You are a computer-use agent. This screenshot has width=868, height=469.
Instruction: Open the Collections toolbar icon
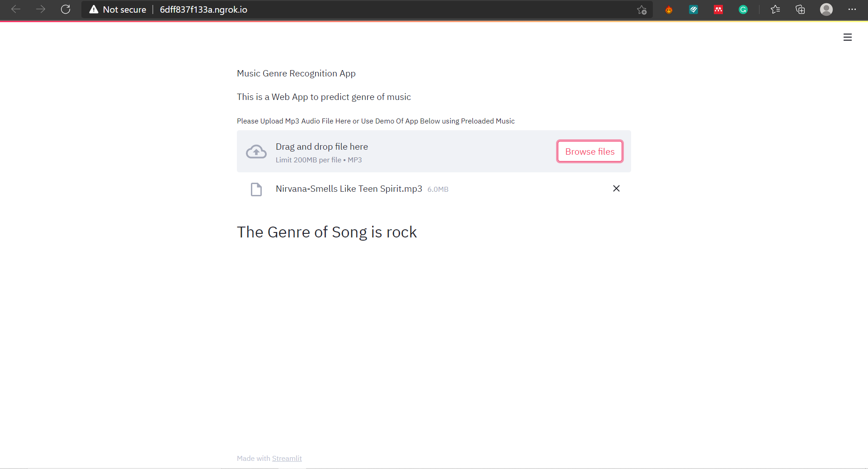(800, 9)
